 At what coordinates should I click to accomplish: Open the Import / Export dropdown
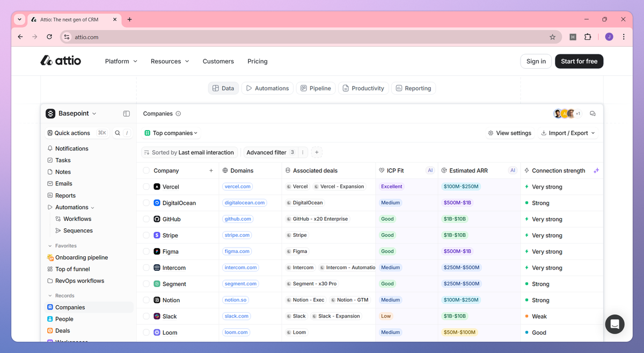tap(568, 133)
